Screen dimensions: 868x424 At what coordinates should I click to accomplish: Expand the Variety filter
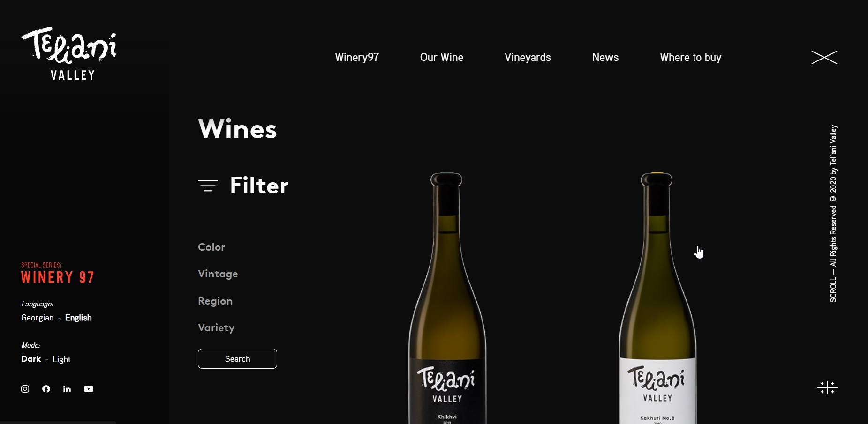216,327
